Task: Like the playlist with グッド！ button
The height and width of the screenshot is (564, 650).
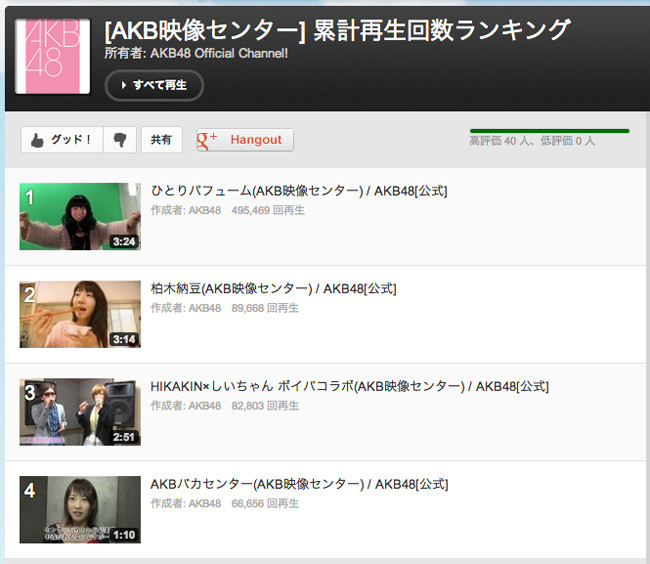Action: point(62,140)
